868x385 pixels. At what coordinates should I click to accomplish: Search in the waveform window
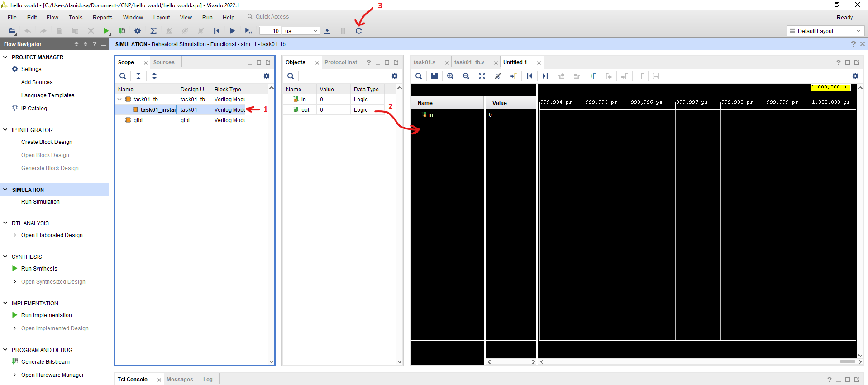(419, 76)
